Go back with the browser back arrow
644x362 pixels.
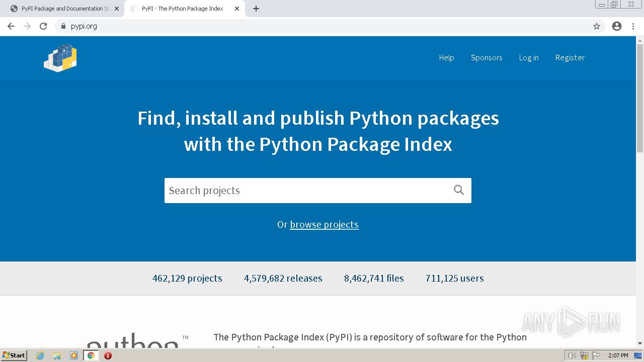[11, 26]
